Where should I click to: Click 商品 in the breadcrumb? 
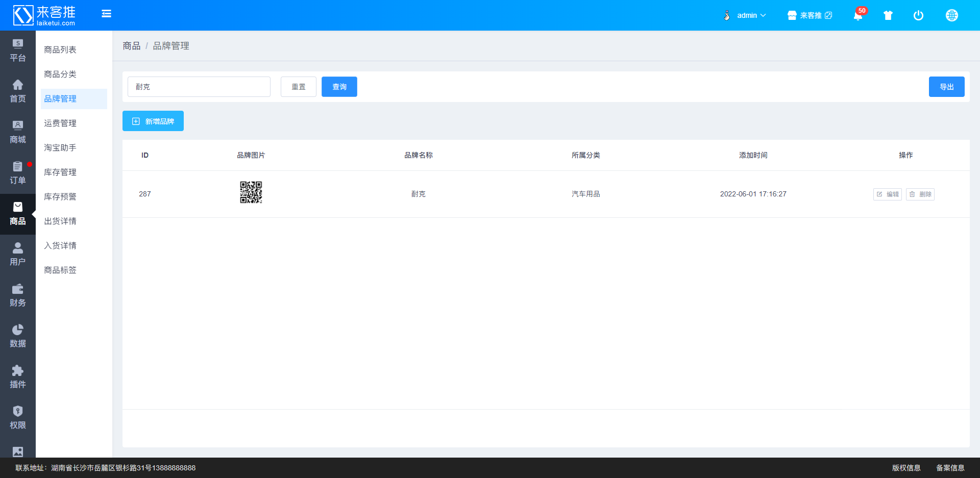pyautogui.click(x=131, y=46)
